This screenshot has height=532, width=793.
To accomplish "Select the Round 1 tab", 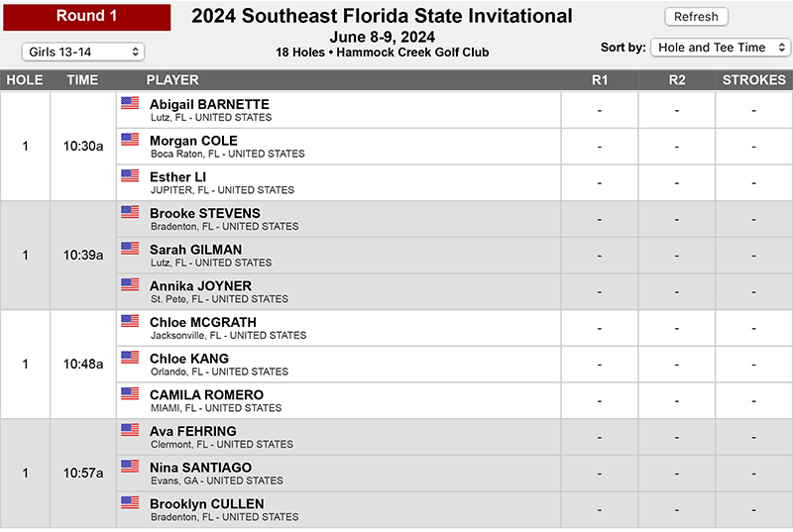I will click(87, 17).
